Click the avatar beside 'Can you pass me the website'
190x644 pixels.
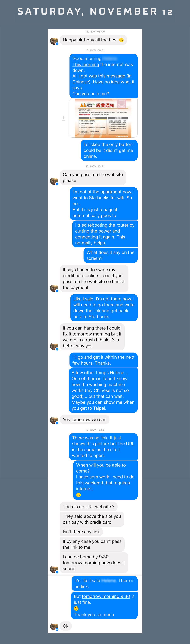(54, 181)
